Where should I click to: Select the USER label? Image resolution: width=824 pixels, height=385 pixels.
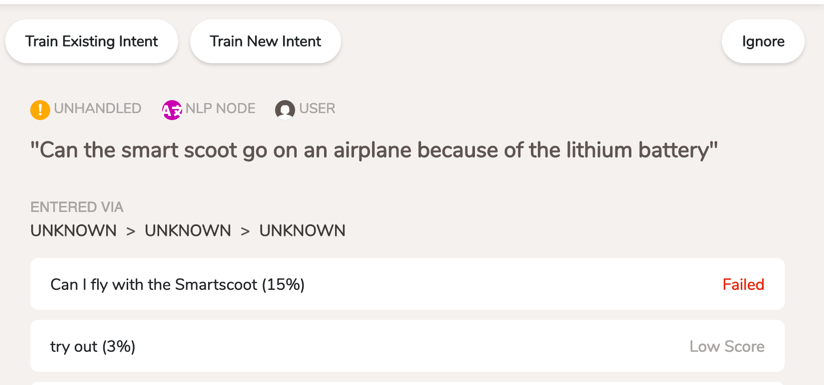coord(317,109)
